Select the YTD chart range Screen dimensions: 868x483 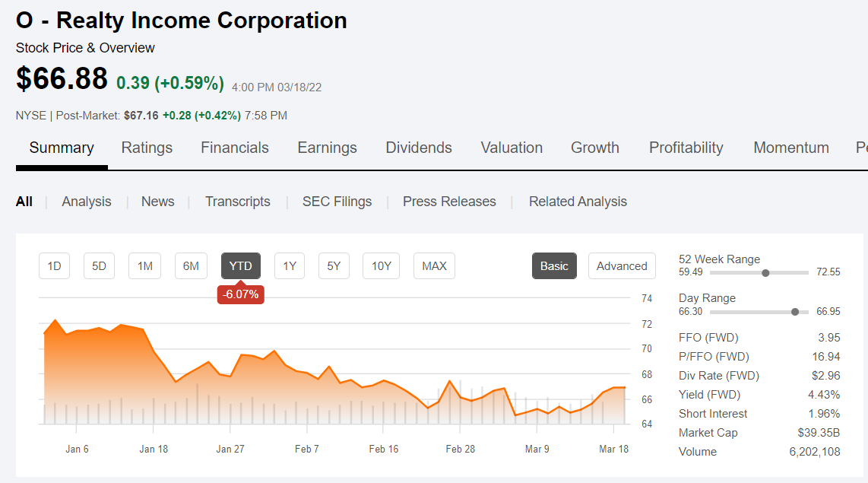241,266
